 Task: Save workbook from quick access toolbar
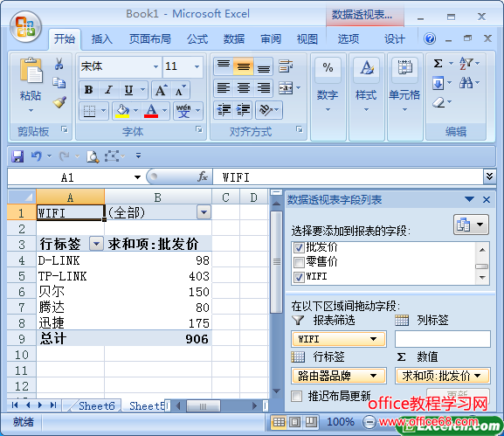(x=17, y=156)
